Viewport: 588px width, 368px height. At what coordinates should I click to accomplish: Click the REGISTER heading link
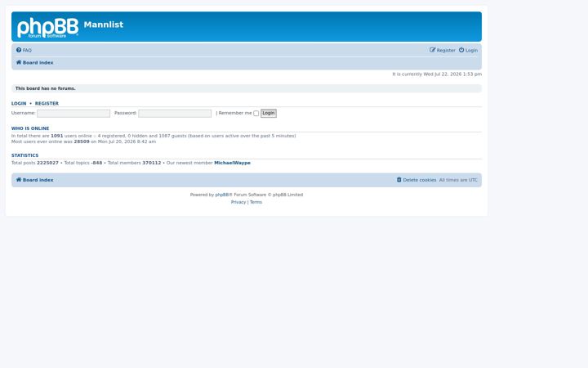coord(47,103)
